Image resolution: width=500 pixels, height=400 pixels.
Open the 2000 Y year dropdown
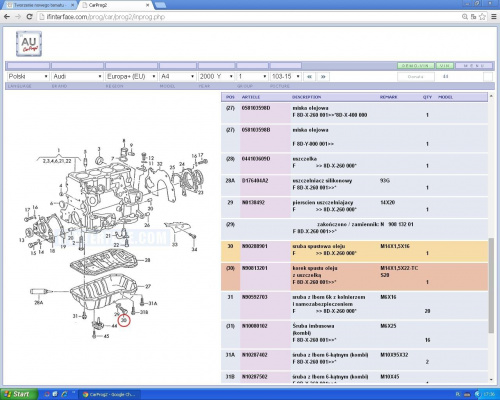click(x=216, y=77)
